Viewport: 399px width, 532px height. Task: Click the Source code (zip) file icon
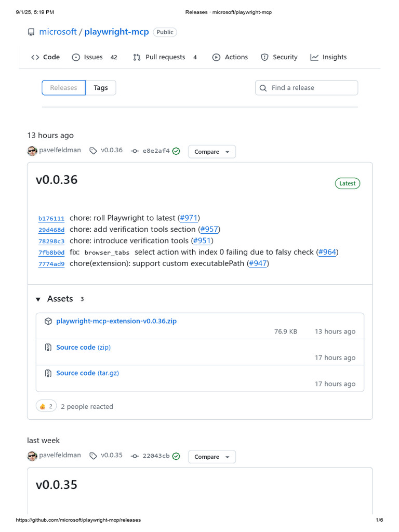pyautogui.click(x=48, y=347)
